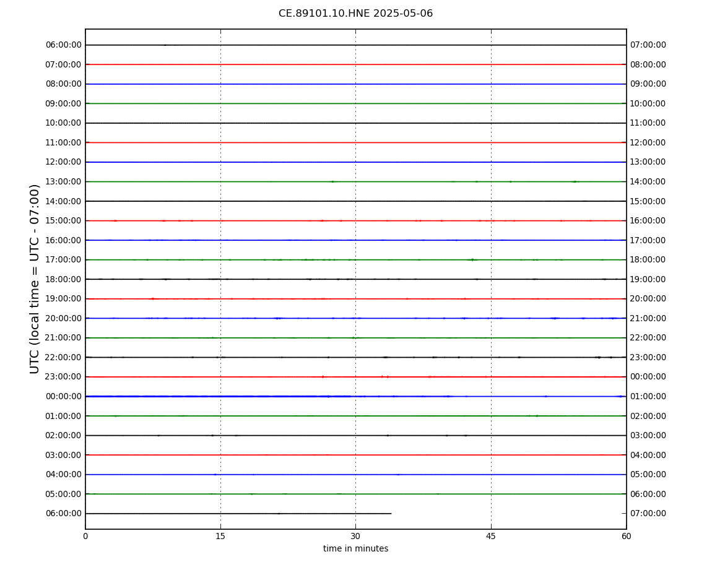Click the y-axis label UTC (local time = UTC - 07:00)
Image resolution: width=712 pixels, height=588 pixels.
pyautogui.click(x=35, y=279)
